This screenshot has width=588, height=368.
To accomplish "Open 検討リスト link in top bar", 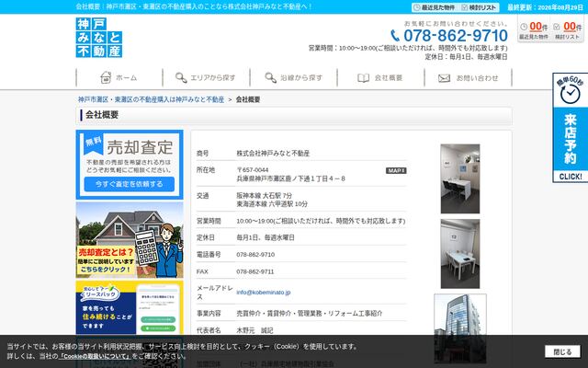I will [x=480, y=7].
